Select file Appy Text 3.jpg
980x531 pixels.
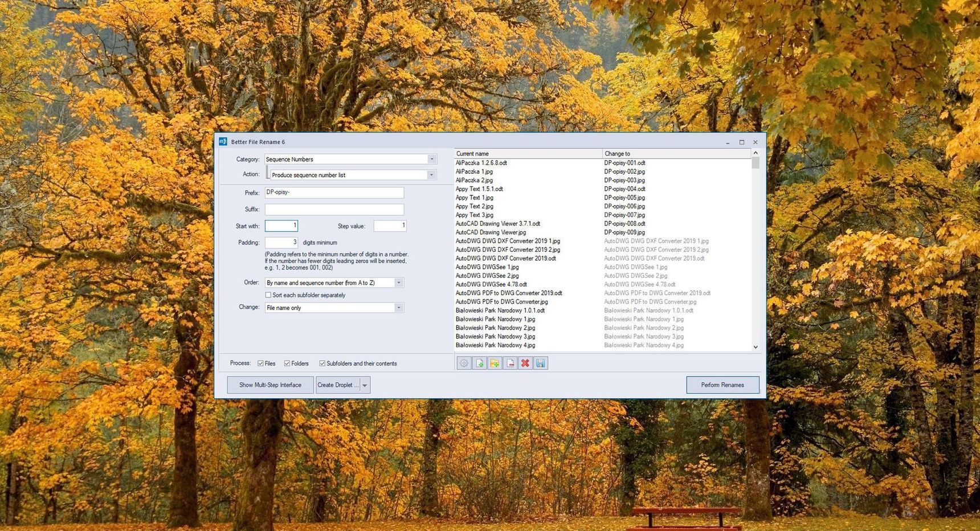(x=475, y=215)
